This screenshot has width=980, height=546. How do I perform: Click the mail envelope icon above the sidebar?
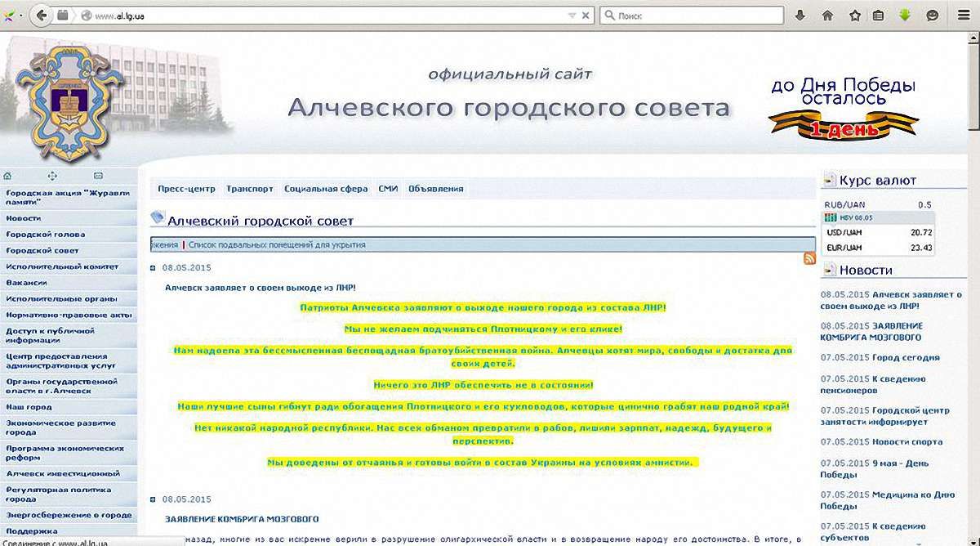pyautogui.click(x=98, y=175)
